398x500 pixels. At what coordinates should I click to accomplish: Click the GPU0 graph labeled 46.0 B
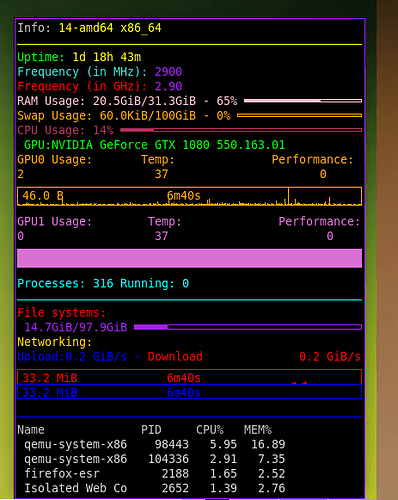(x=189, y=196)
